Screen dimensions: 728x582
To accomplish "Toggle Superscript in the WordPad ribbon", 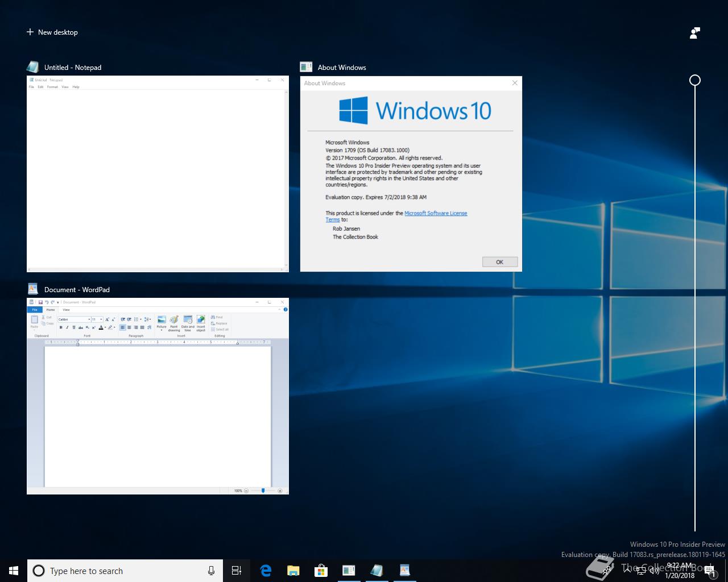I will coord(93,327).
